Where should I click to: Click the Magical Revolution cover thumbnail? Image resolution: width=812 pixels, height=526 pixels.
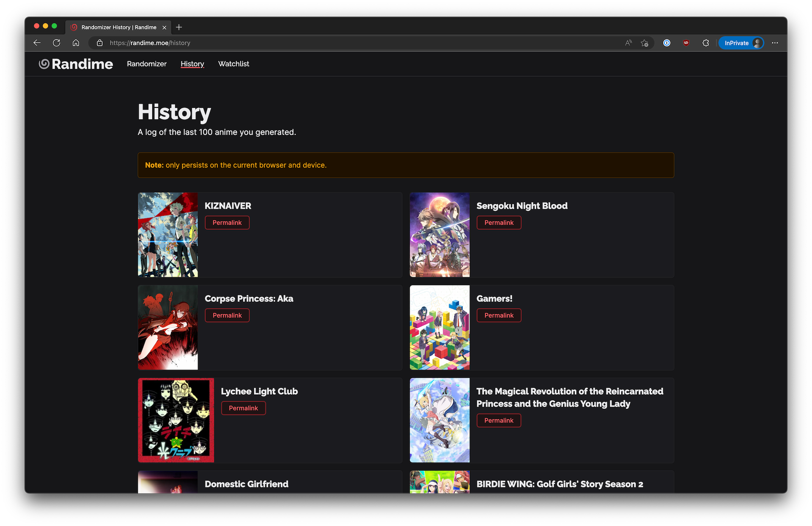pyautogui.click(x=440, y=420)
